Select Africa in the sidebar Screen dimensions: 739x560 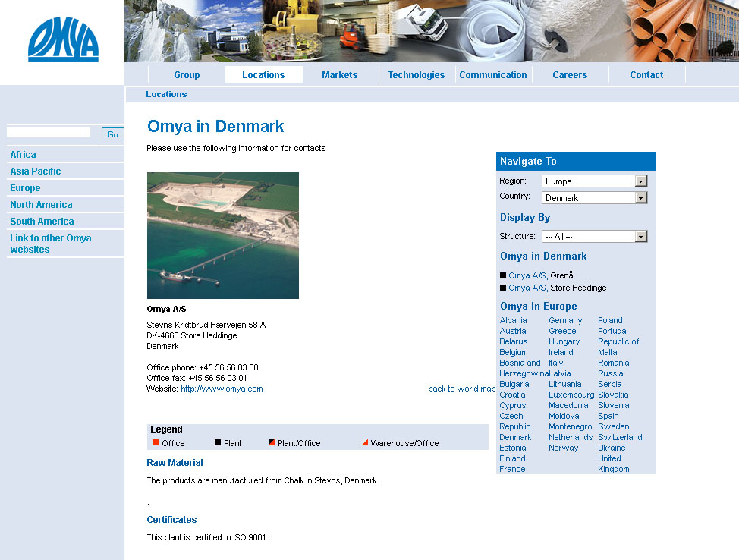(x=23, y=155)
